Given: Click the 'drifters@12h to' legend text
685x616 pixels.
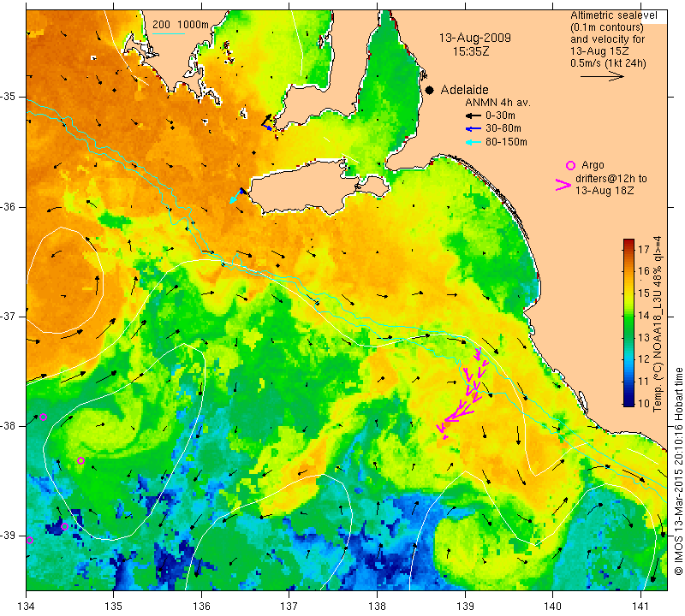Looking at the screenshot, I should click(611, 179).
